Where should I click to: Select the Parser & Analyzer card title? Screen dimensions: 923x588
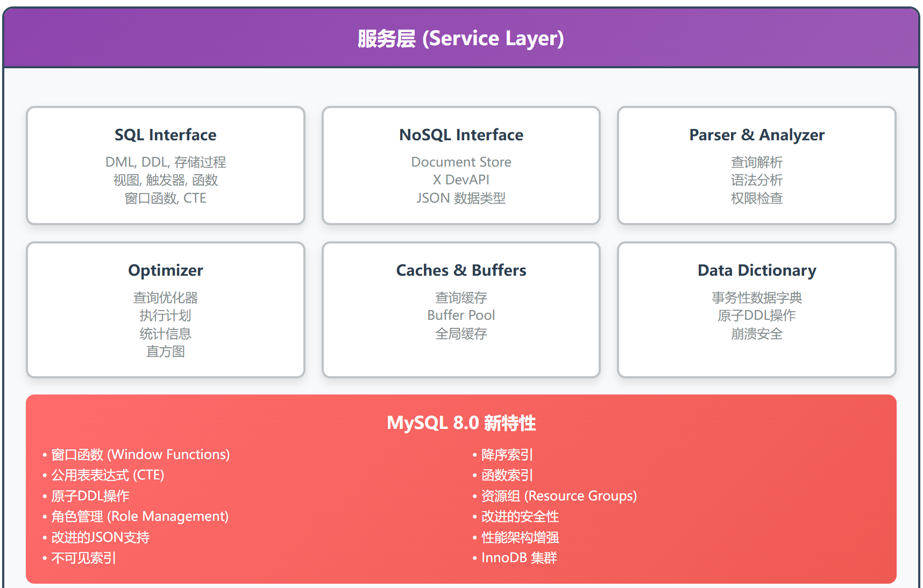pos(757,135)
